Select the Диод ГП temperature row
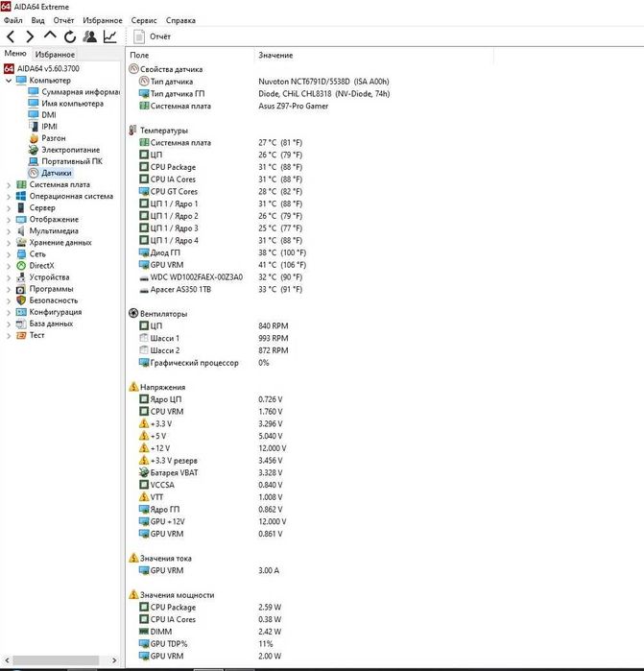This screenshot has width=644, height=671. tap(223, 252)
